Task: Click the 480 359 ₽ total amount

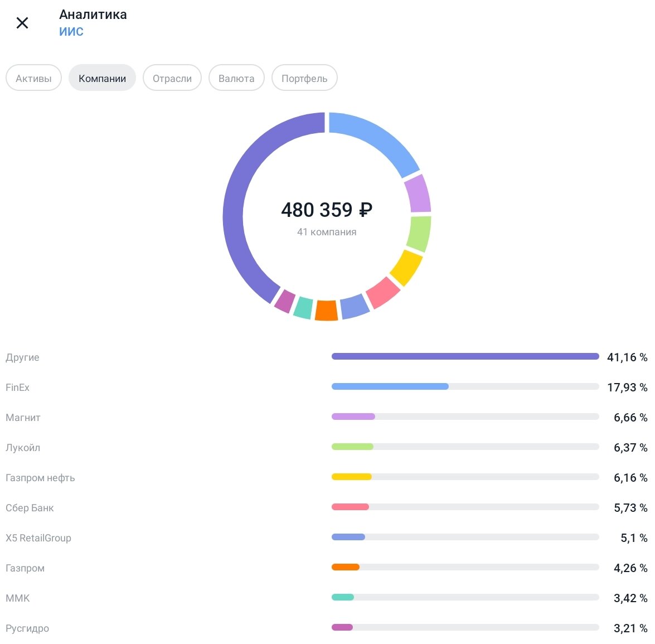Action: [x=327, y=210]
